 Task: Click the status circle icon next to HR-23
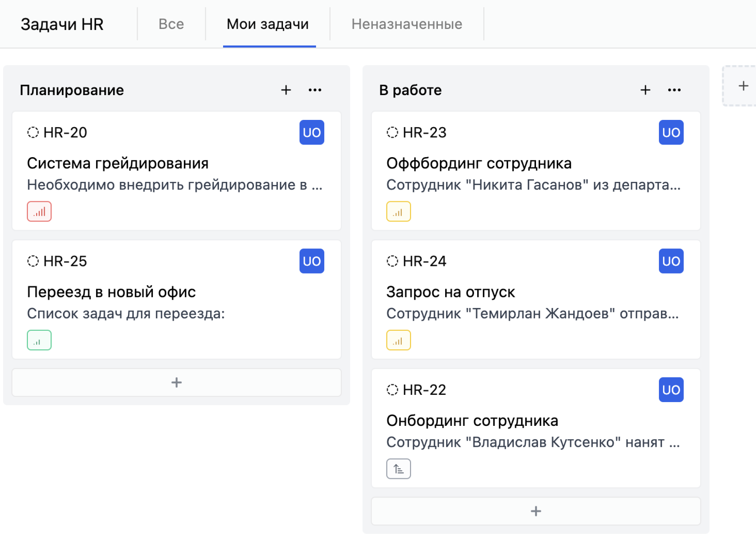point(392,132)
